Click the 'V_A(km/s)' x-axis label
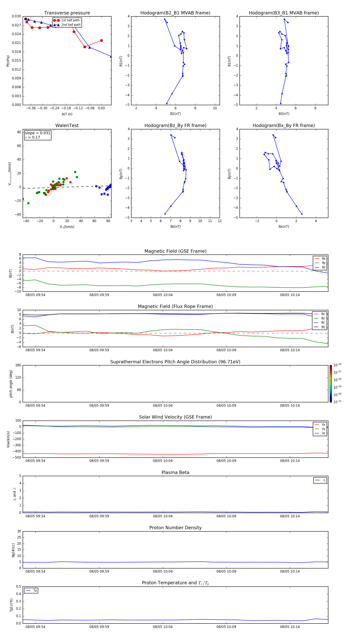Screen dimensions: 351x644 click(x=67, y=227)
